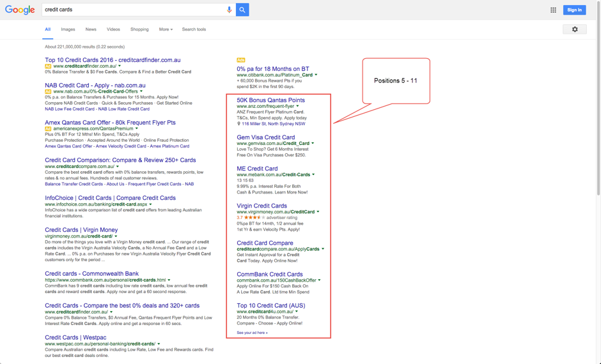Expand arrow next to nab.com.au ad URL

click(x=141, y=91)
